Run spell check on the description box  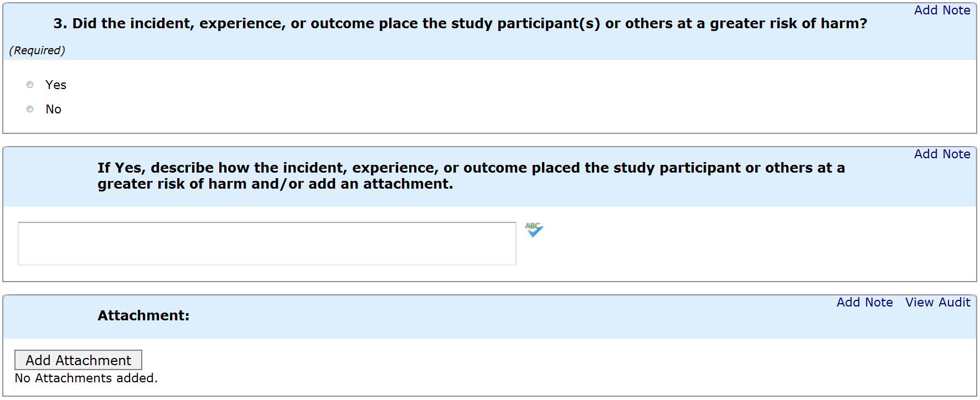[x=534, y=229]
